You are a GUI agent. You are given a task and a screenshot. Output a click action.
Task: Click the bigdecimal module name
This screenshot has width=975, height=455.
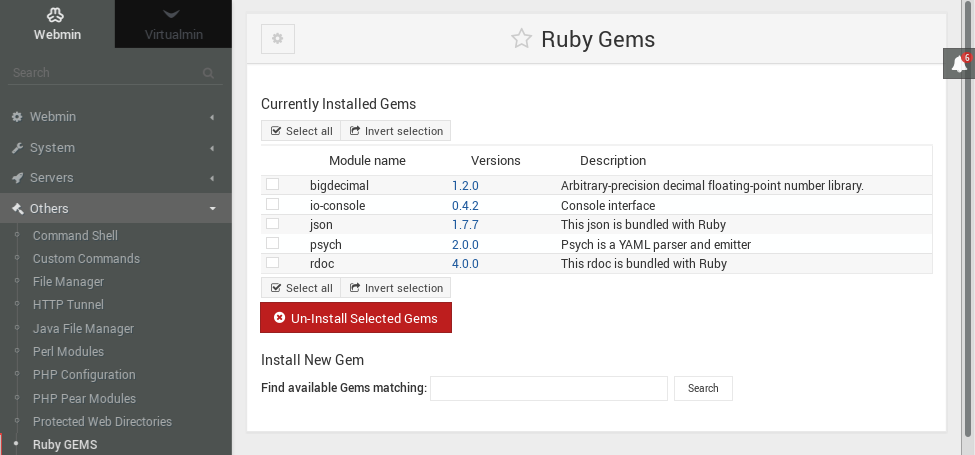(340, 186)
